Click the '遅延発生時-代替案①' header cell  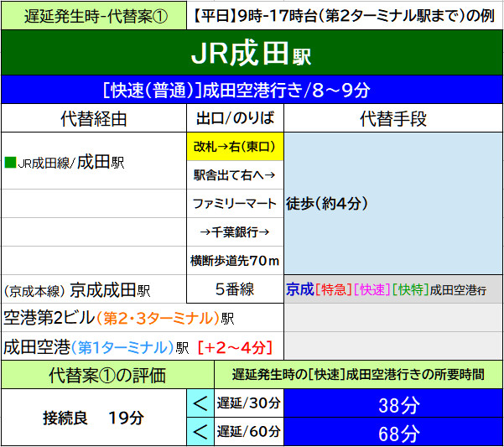coord(94,15)
